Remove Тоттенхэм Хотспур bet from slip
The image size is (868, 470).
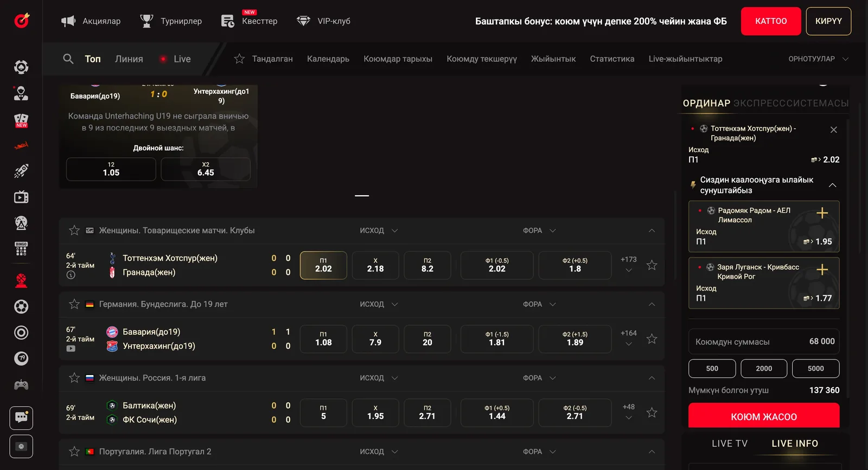pyautogui.click(x=834, y=130)
